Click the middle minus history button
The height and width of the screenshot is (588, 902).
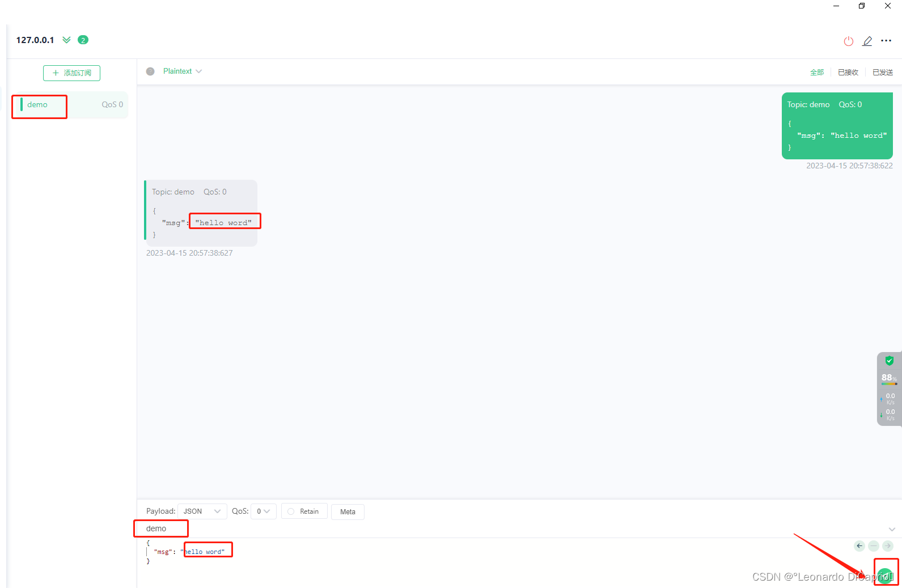point(874,546)
